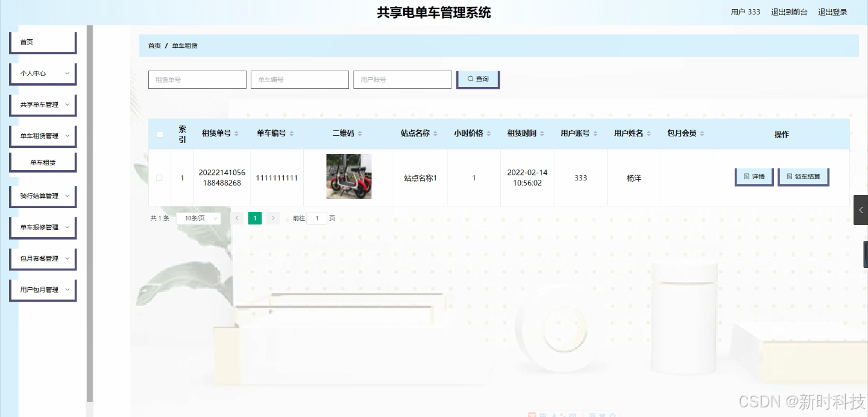Click the magnifier icon on the 查询 button
The width and height of the screenshot is (868, 417).
470,79
